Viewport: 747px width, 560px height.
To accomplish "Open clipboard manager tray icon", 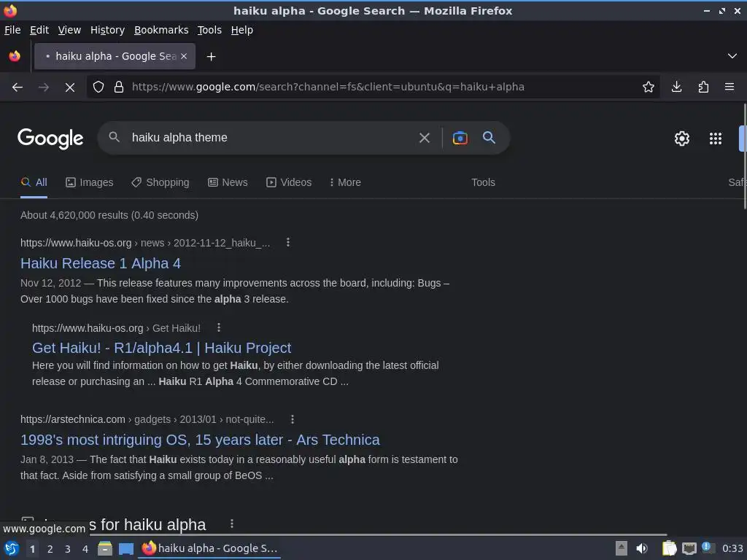I will coord(669,548).
